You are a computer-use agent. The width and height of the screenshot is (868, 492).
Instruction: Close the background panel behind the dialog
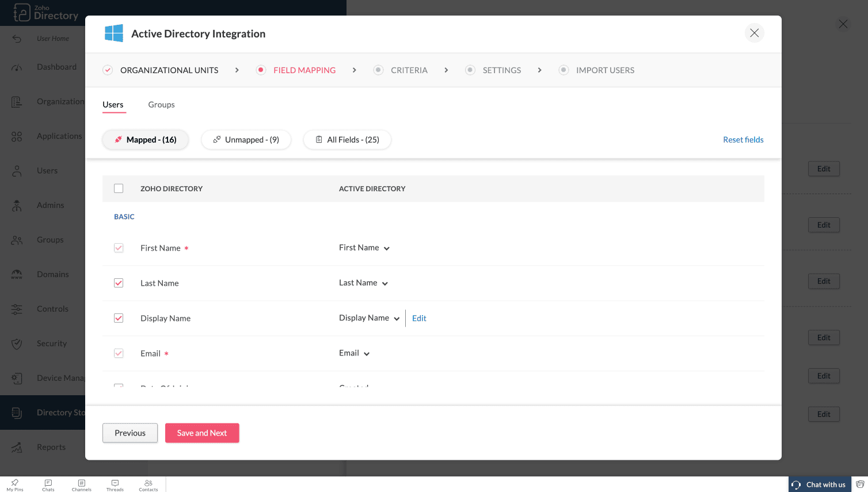point(843,24)
